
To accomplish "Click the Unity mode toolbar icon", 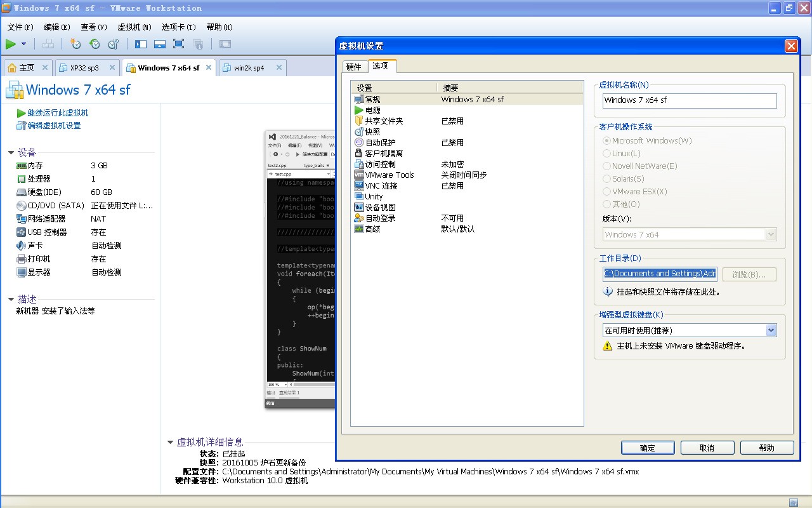I will 198,44.
